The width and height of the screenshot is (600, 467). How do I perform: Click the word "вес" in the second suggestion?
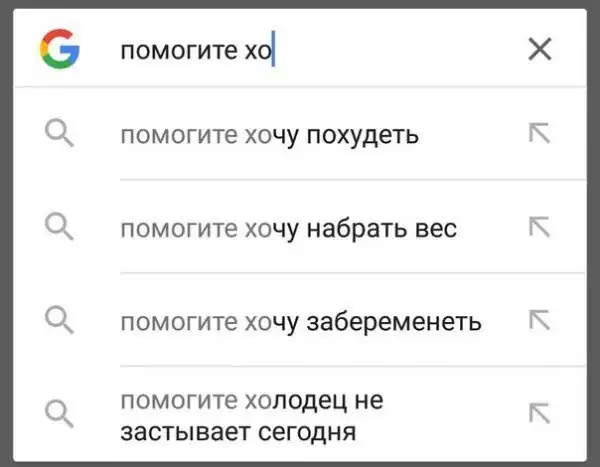coord(435,228)
